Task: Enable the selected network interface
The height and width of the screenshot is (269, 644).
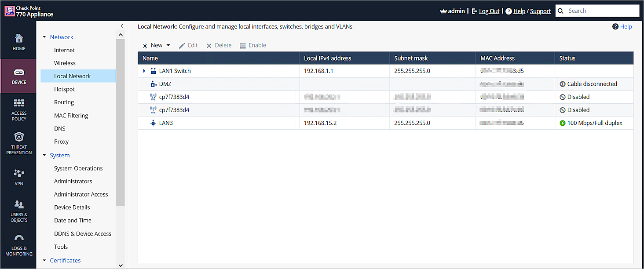Action: [253, 45]
